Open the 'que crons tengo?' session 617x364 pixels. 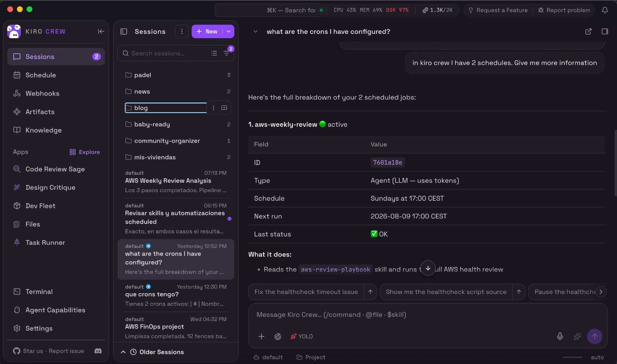pyautogui.click(x=176, y=295)
